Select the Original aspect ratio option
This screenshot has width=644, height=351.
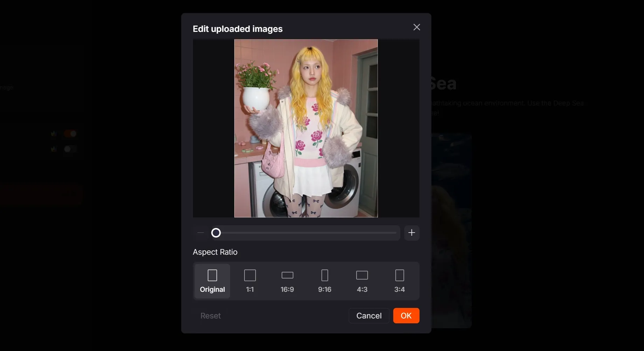(x=212, y=281)
